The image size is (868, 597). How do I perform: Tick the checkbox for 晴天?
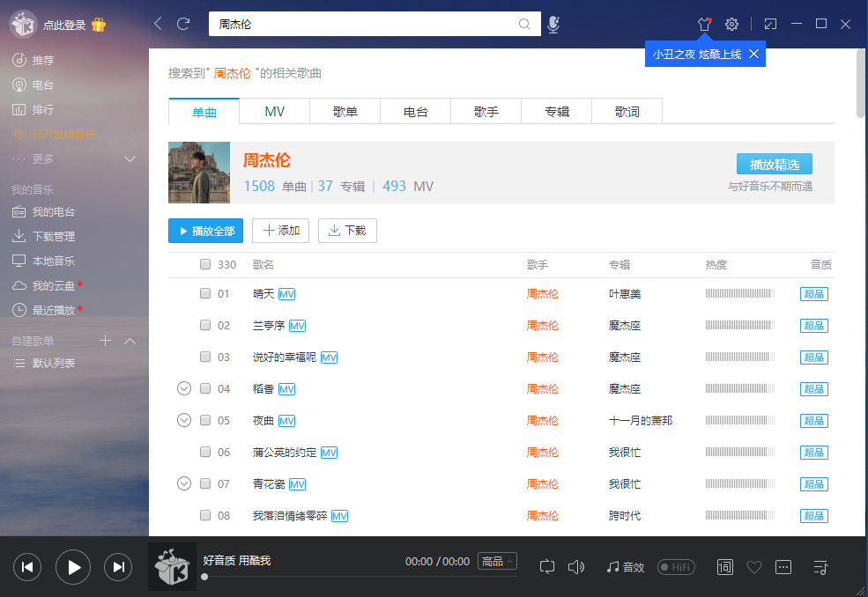click(x=205, y=293)
